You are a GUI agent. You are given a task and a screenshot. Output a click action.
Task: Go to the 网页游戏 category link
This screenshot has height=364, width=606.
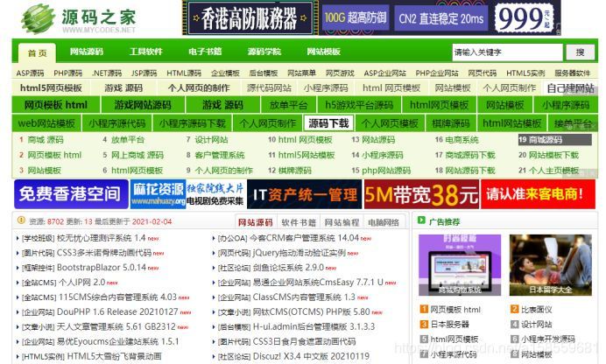tap(340, 73)
